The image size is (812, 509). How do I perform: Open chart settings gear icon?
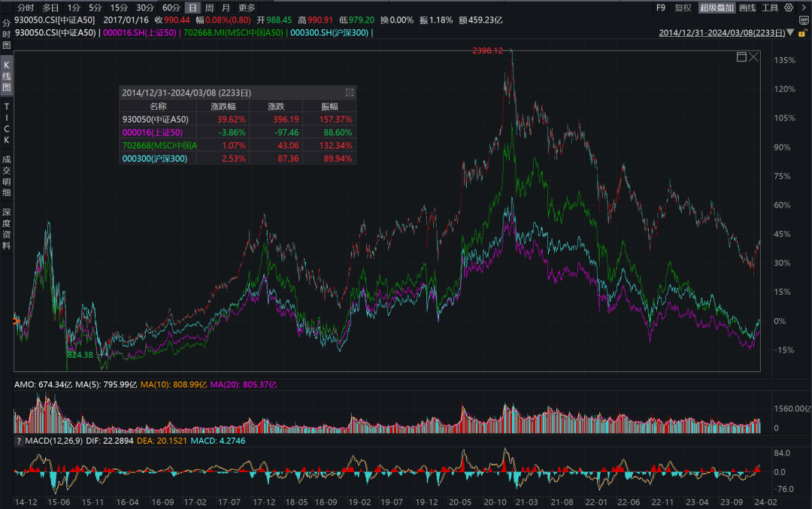(x=788, y=8)
